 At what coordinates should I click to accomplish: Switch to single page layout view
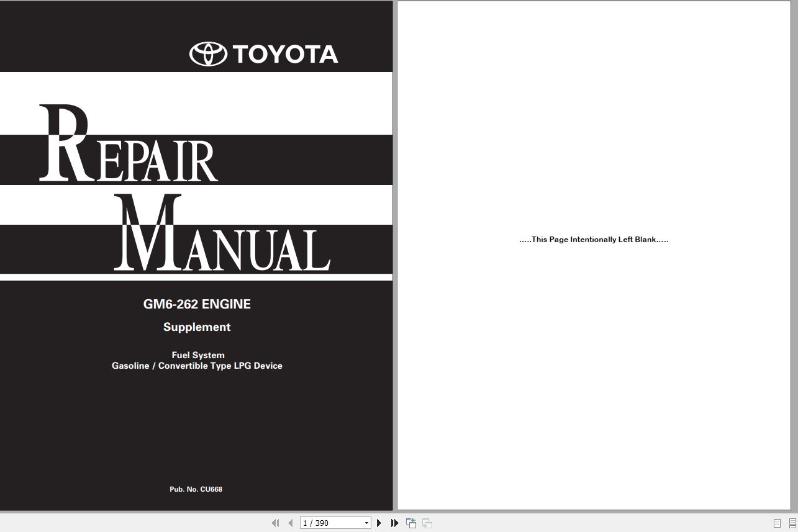click(x=777, y=523)
